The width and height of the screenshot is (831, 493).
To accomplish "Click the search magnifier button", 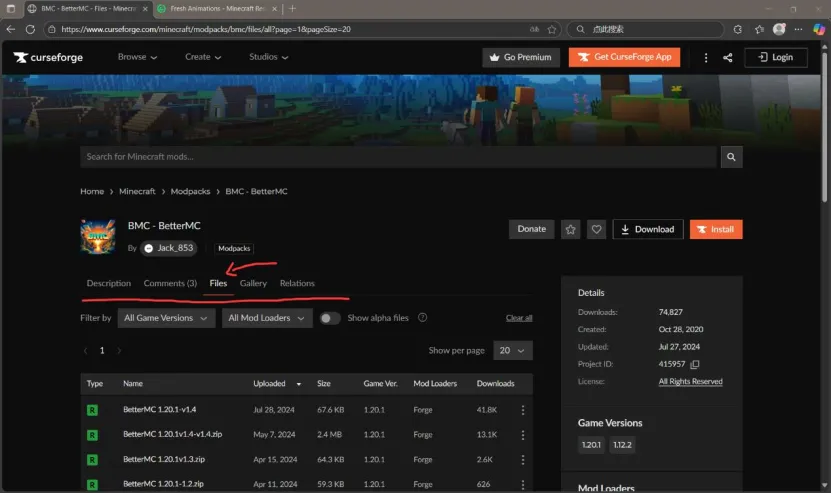I will point(732,157).
